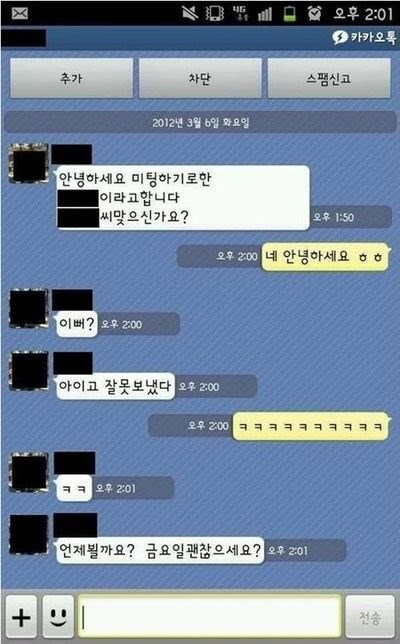Tap the 언제뵐까요? 금요일괜찮으세요? message bubble
This screenshot has width=400, height=644.
pyautogui.click(x=160, y=550)
